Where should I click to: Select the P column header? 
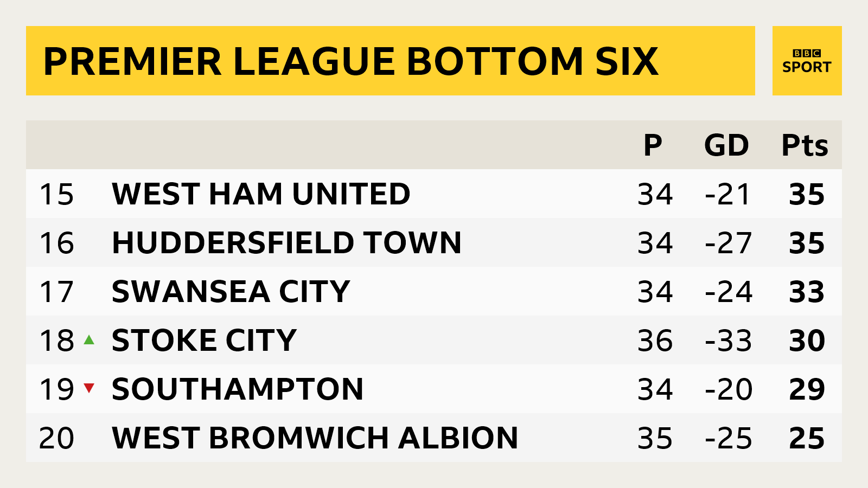pyautogui.click(x=653, y=145)
